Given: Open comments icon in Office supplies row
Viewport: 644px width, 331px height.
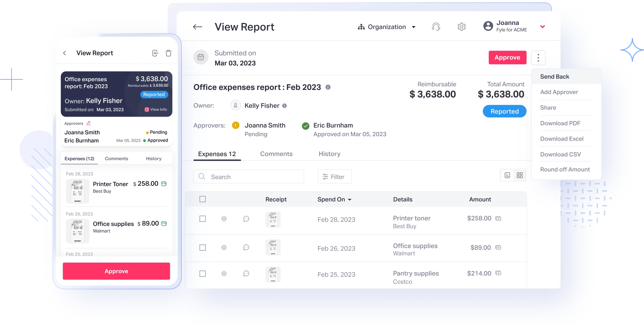Looking at the screenshot, I should coord(246,248).
